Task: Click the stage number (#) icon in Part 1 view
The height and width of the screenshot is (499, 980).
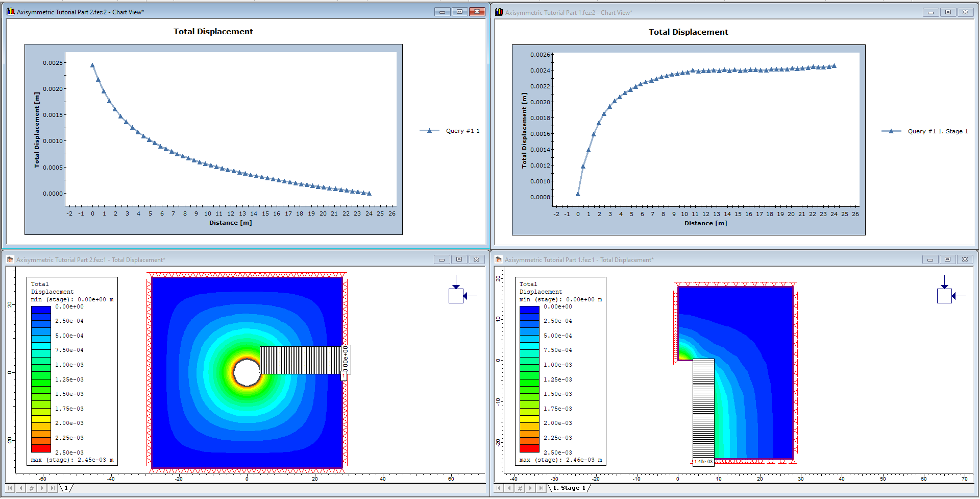Action: click(x=520, y=488)
